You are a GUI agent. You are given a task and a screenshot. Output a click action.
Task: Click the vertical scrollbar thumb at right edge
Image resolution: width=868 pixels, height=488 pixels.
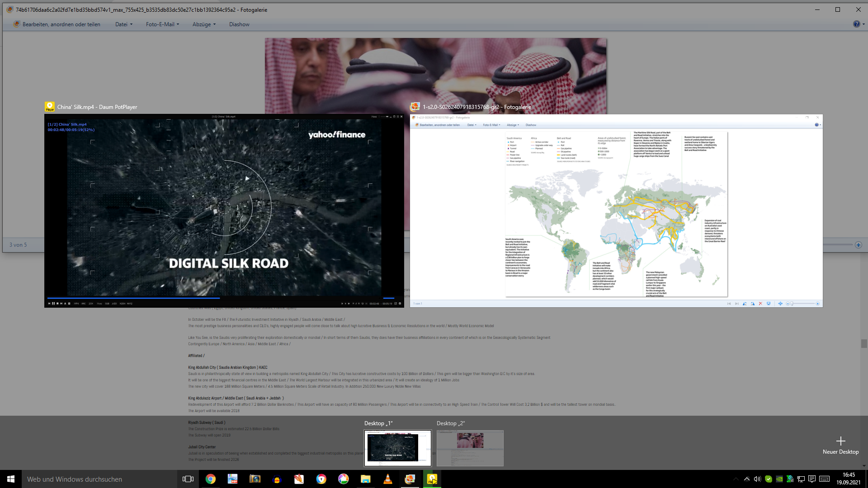(x=864, y=344)
